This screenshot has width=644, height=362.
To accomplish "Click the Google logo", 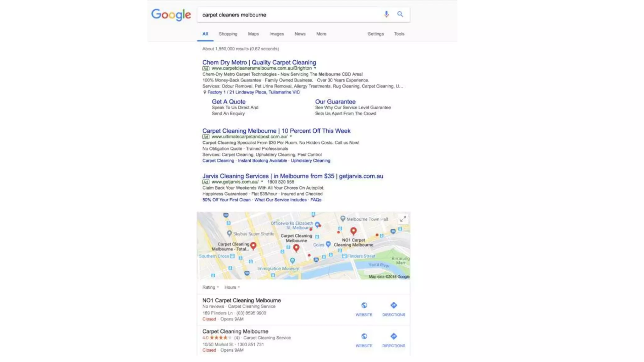I will pos(171,15).
